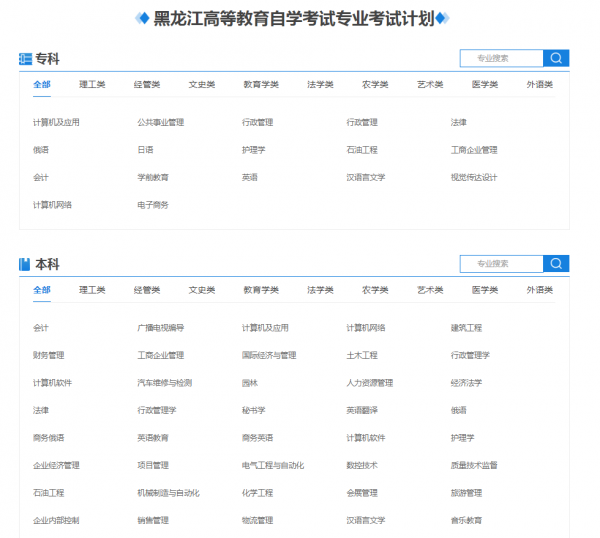Focus the 专业搜索 field in 专科 section

coord(502,58)
